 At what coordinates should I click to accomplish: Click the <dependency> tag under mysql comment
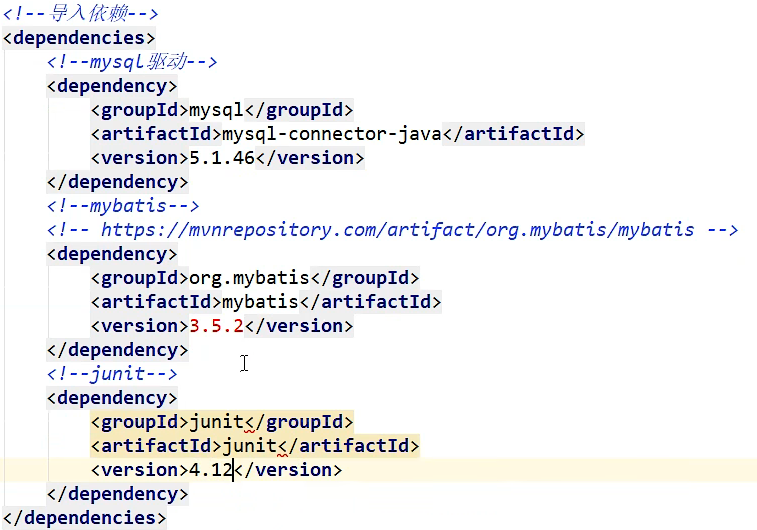click(112, 86)
